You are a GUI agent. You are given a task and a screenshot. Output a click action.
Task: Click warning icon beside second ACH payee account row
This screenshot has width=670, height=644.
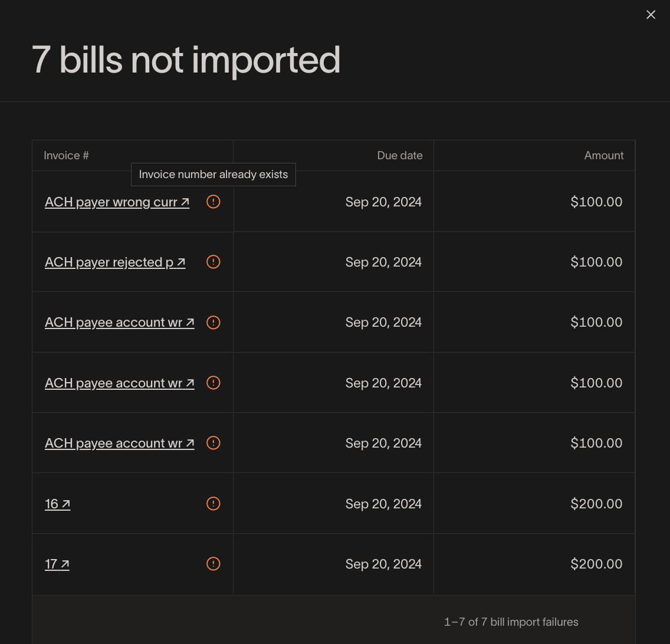click(214, 383)
